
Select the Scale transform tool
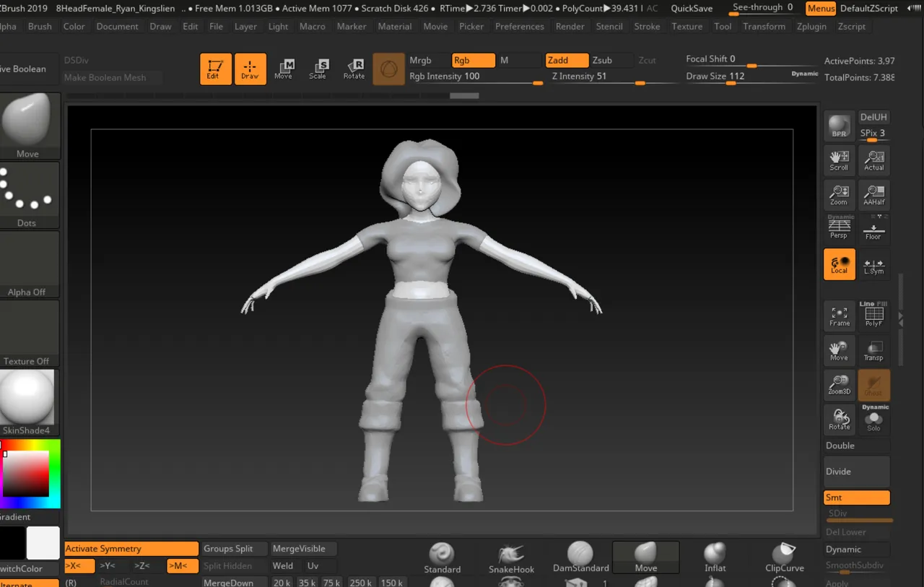click(x=318, y=69)
